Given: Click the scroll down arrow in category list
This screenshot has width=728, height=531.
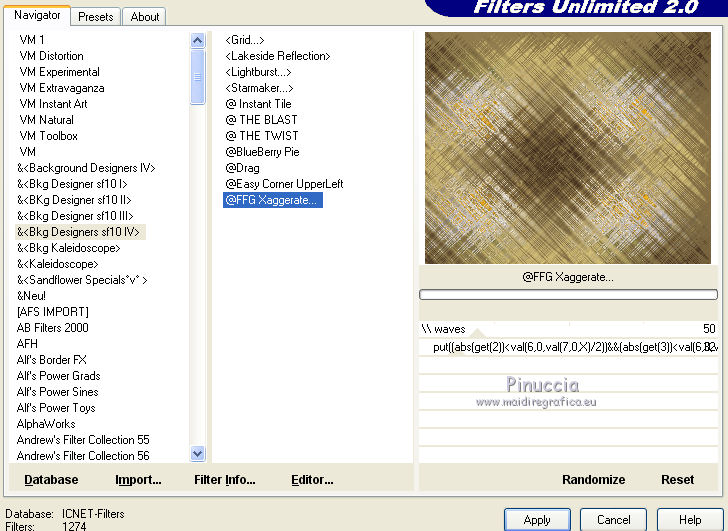Looking at the screenshot, I should pos(197,453).
